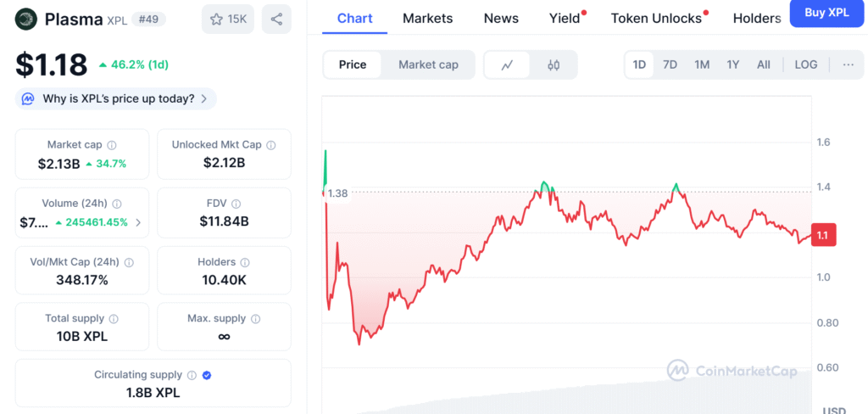This screenshot has height=414, width=868.
Task: Open the Markets tab
Action: (427, 18)
